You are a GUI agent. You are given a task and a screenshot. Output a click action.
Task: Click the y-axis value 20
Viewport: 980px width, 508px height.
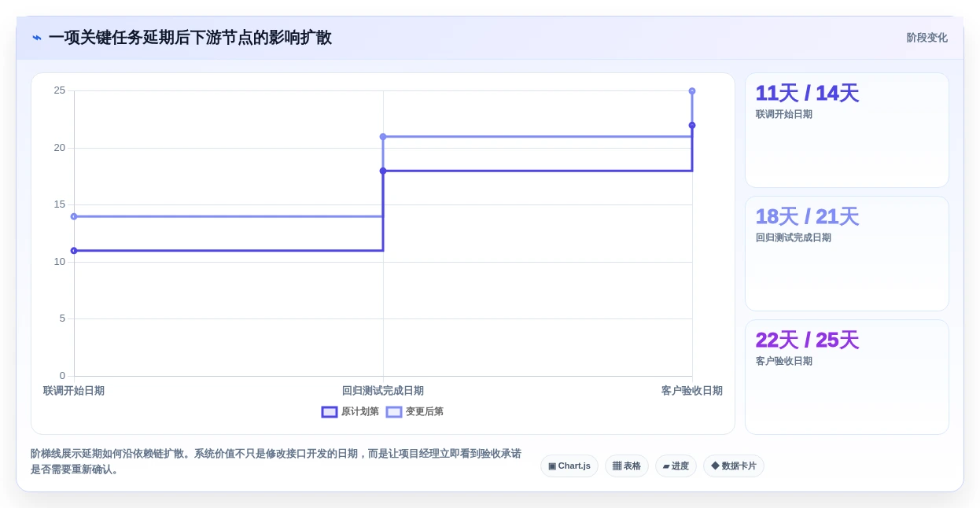(60, 148)
